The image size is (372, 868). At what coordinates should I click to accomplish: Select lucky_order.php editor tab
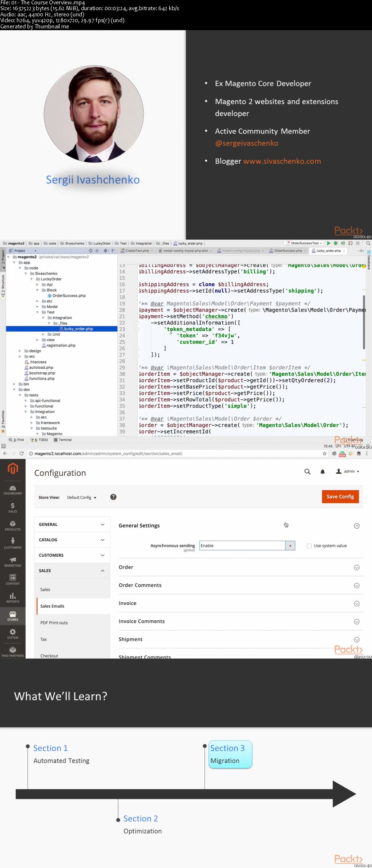tap(328, 251)
